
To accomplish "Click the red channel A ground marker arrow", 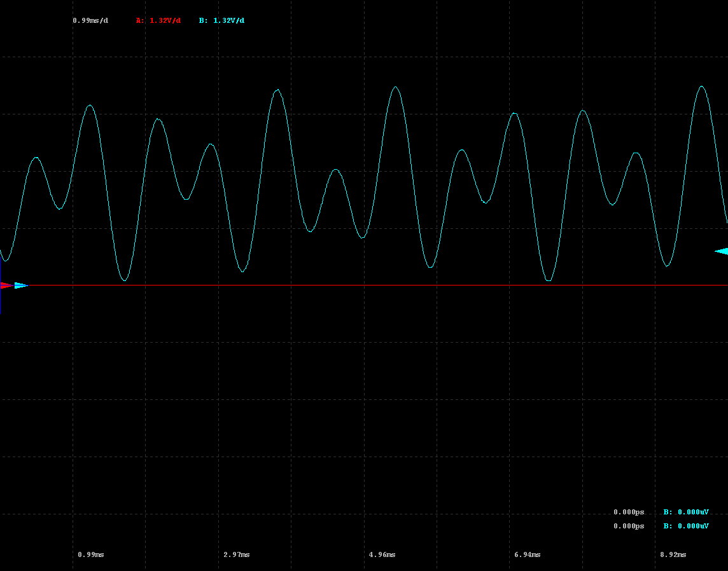I will (6, 285).
